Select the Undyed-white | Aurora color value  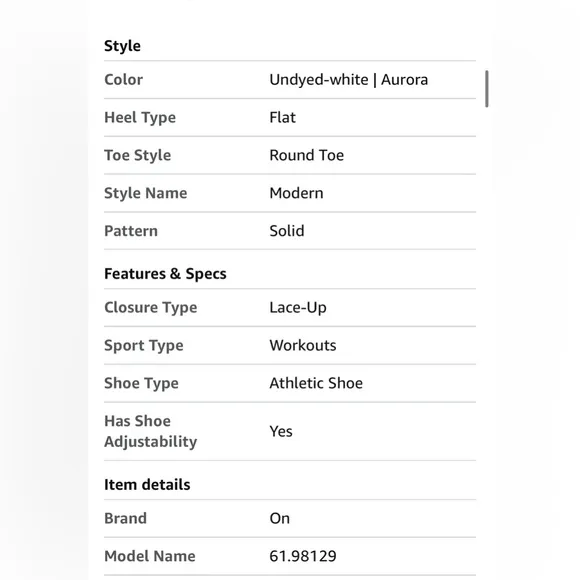(x=348, y=80)
